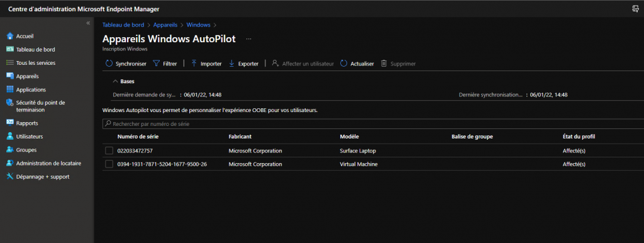Open the ellipsis menu beside page title
This screenshot has width=644, height=243.
248,39
